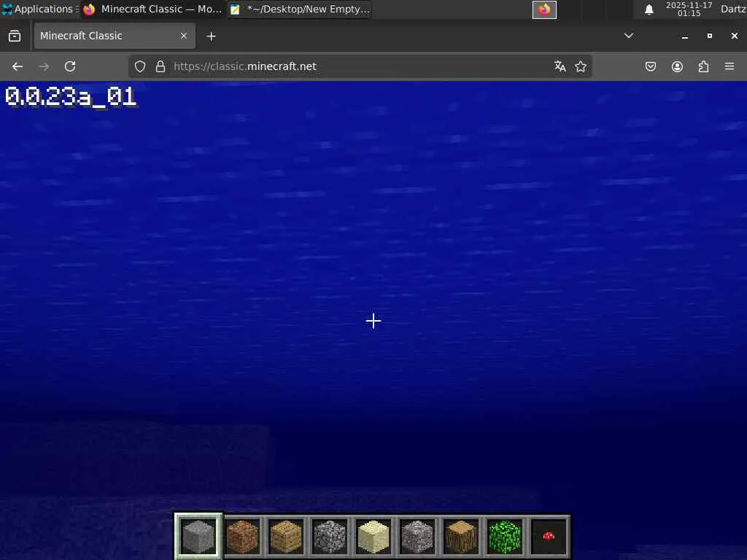This screenshot has height=560, width=747.
Task: Open the date and time clock
Action: [x=689, y=9]
